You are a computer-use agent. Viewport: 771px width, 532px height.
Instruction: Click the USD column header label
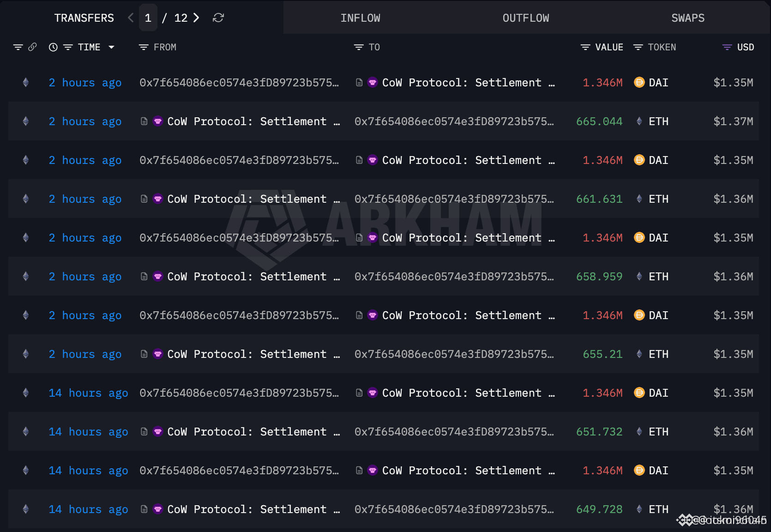746,47
